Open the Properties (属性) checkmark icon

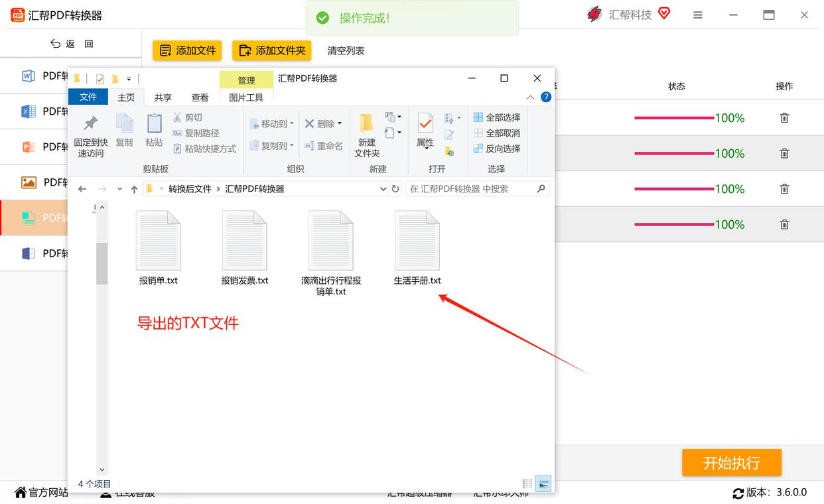tap(425, 123)
